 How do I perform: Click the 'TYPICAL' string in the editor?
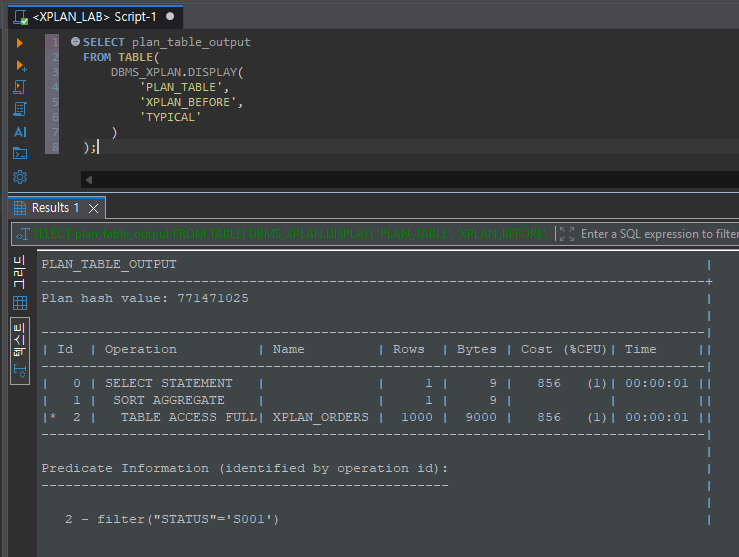170,117
